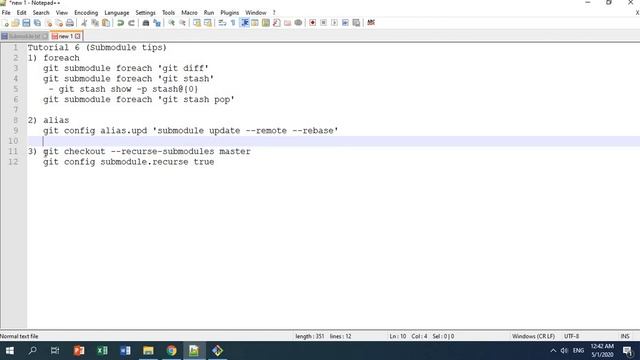
Task: Open the File menu
Action: (x=6, y=13)
